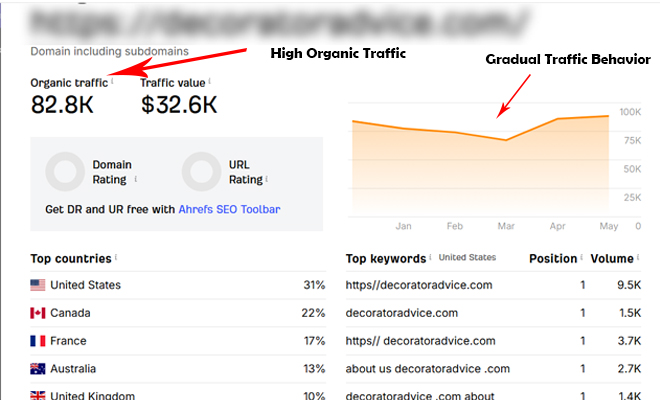Click the Australia flag icon

click(37, 369)
